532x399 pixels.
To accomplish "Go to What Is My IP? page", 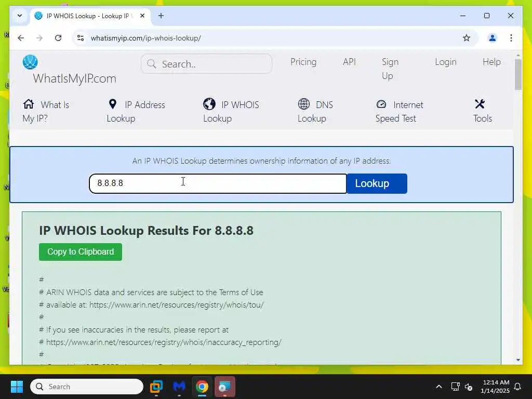I will click(46, 111).
